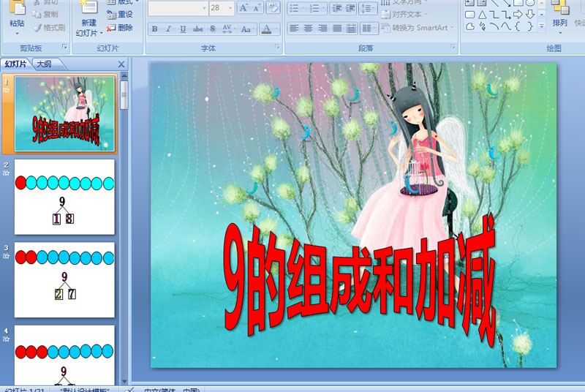
Task: Expand the shapes gallery More arrow
Action: 542,26
